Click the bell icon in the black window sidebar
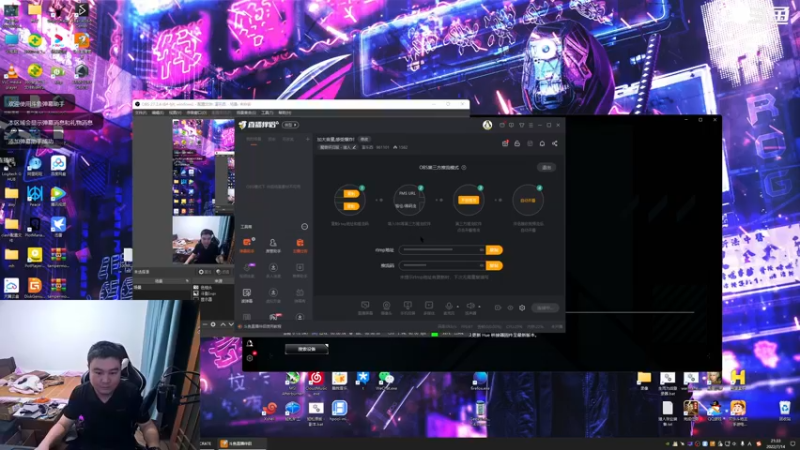The width and height of the screenshot is (800, 450). (x=249, y=343)
